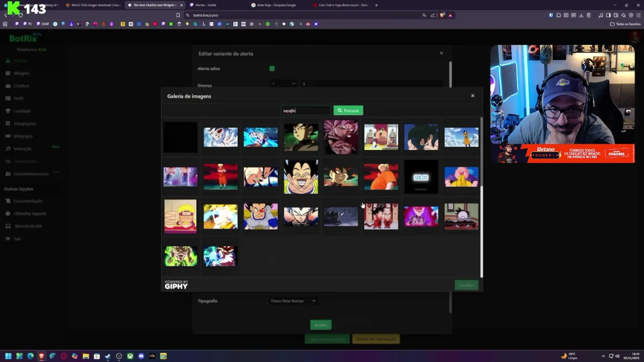Open the PC bookmark in the bookmarks bar

pyautogui.click(x=28, y=24)
